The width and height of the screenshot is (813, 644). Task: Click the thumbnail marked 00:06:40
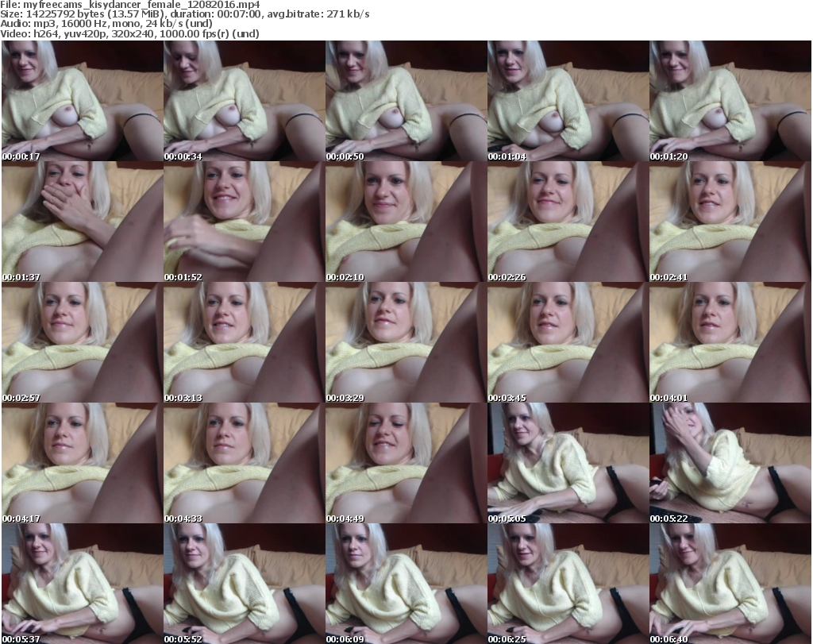click(730, 584)
